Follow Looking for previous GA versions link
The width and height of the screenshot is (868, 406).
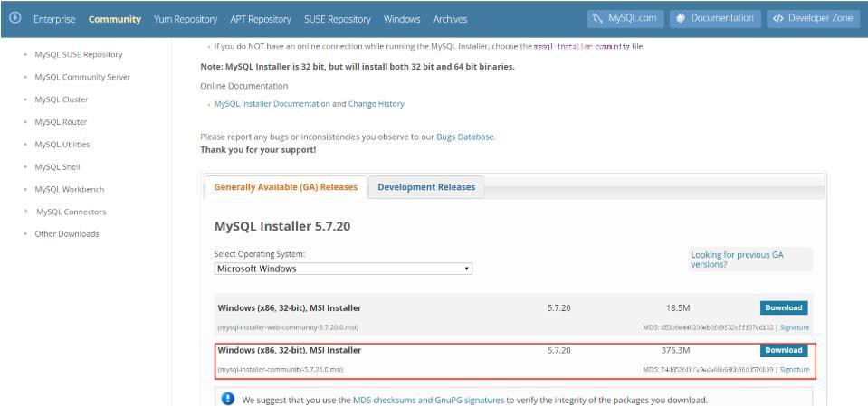[737, 260]
